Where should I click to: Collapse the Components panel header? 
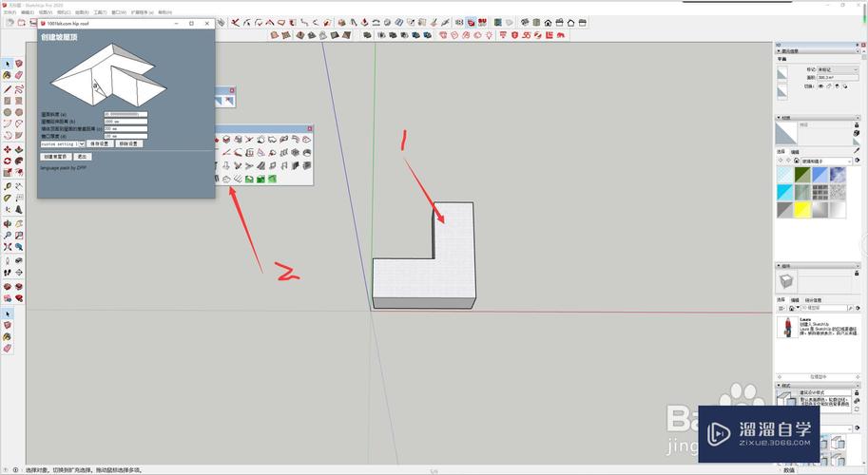[819, 266]
